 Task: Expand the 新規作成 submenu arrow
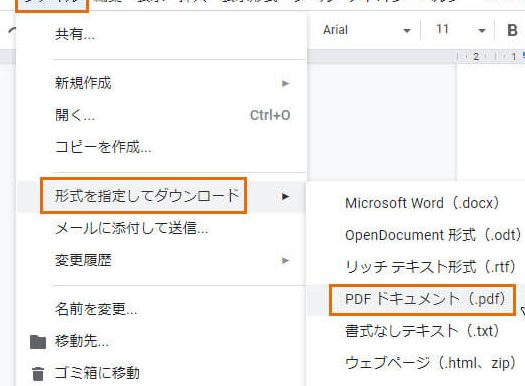pyautogui.click(x=285, y=83)
